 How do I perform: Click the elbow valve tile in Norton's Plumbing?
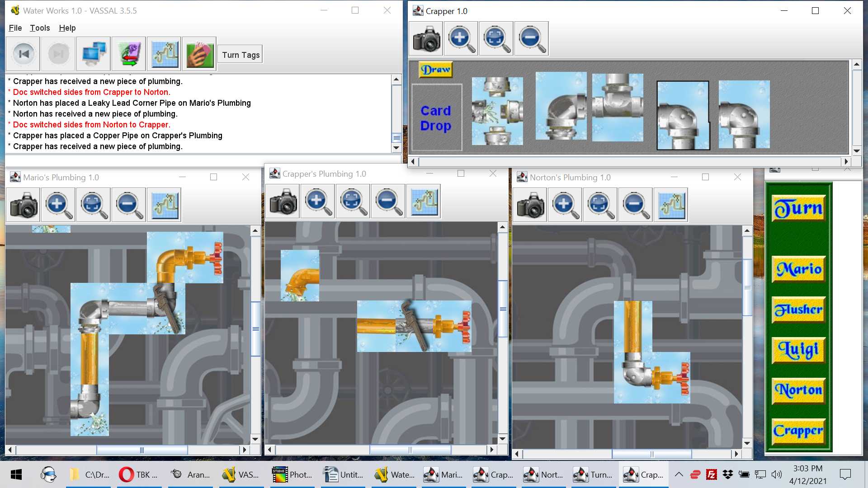(652, 378)
